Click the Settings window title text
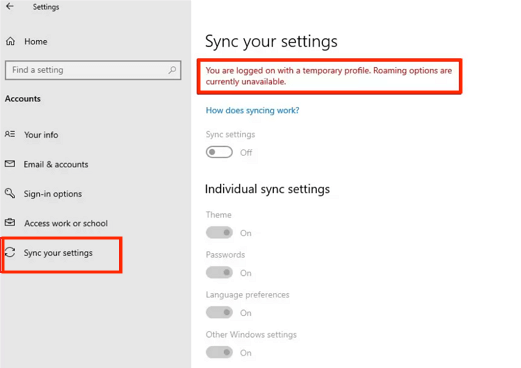 tap(46, 7)
